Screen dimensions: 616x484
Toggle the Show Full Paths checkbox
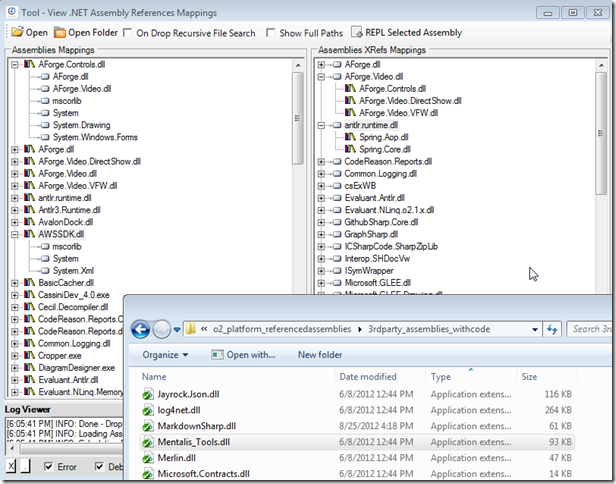coord(272,33)
